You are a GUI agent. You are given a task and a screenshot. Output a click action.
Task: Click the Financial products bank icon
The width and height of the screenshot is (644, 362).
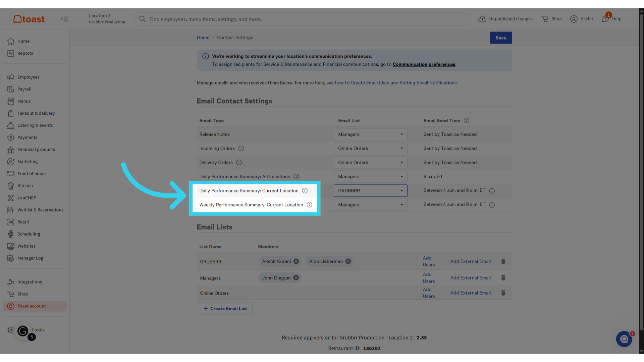11,149
